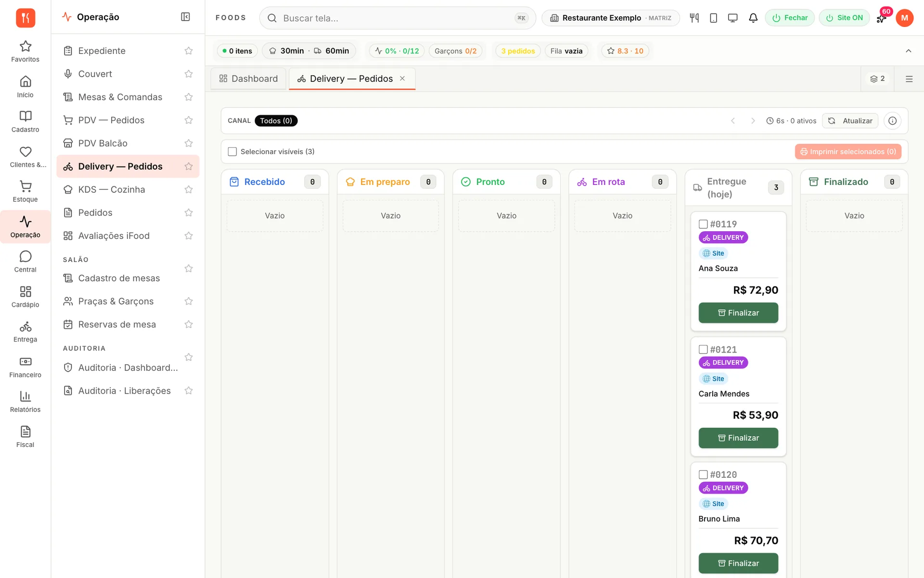Select order #0121 checkbox
Screen dimensions: 924x578
(x=703, y=349)
